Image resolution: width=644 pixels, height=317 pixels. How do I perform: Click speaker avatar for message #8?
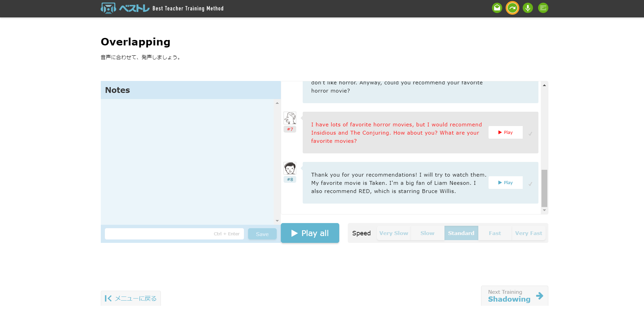coord(290,168)
